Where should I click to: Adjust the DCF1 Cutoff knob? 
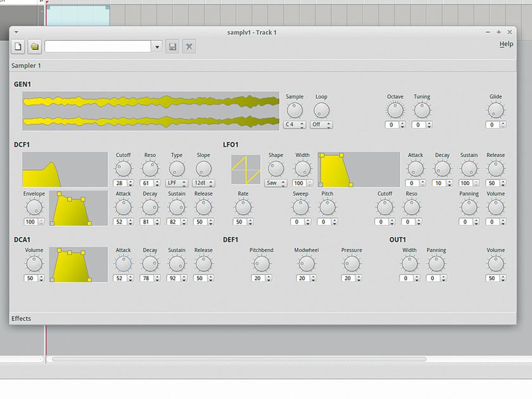tap(123, 168)
